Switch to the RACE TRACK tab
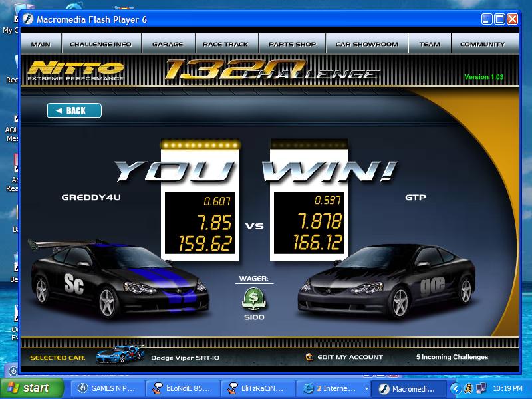 click(x=225, y=44)
